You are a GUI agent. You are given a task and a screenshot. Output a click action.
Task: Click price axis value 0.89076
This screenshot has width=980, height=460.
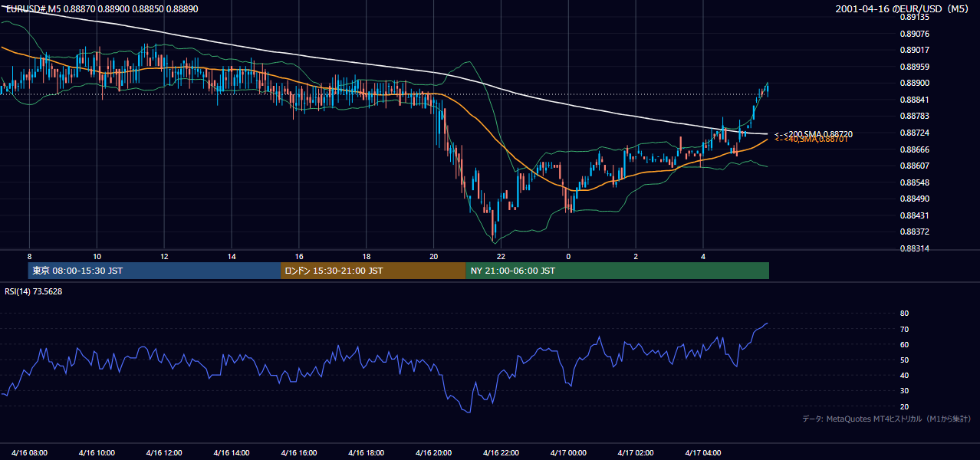tap(915, 34)
